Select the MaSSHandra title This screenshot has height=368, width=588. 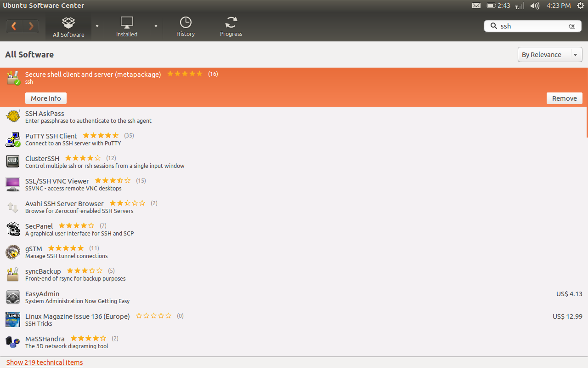coord(45,339)
